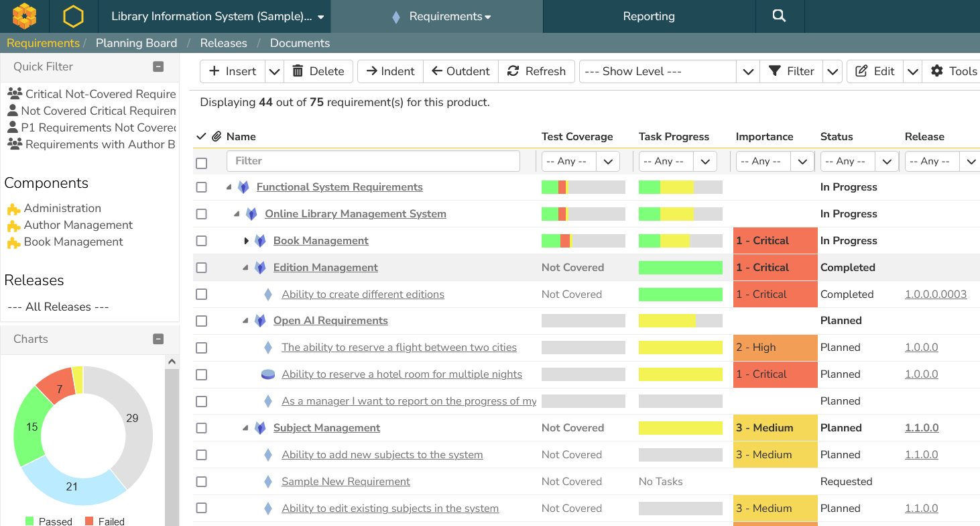Image resolution: width=980 pixels, height=526 pixels.
Task: Open the Reporting menu
Action: point(648,16)
